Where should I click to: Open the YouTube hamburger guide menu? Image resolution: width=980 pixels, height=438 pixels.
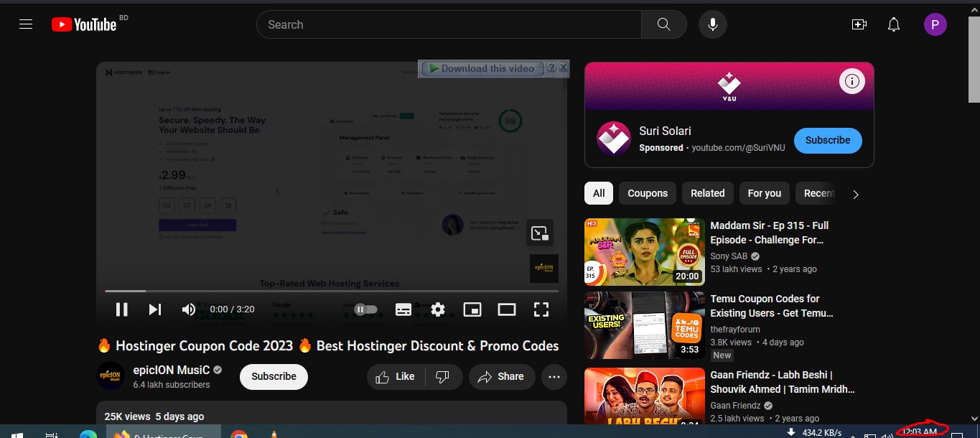pos(26,24)
